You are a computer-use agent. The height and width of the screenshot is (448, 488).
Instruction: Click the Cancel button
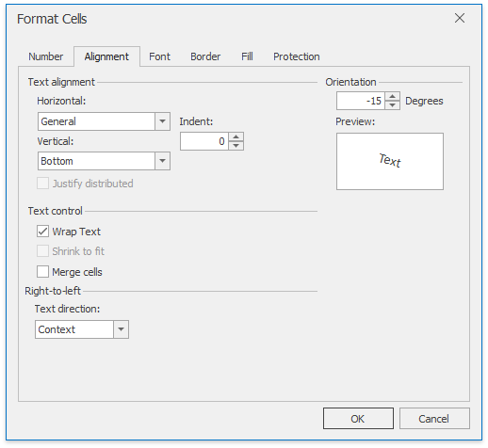(x=434, y=419)
